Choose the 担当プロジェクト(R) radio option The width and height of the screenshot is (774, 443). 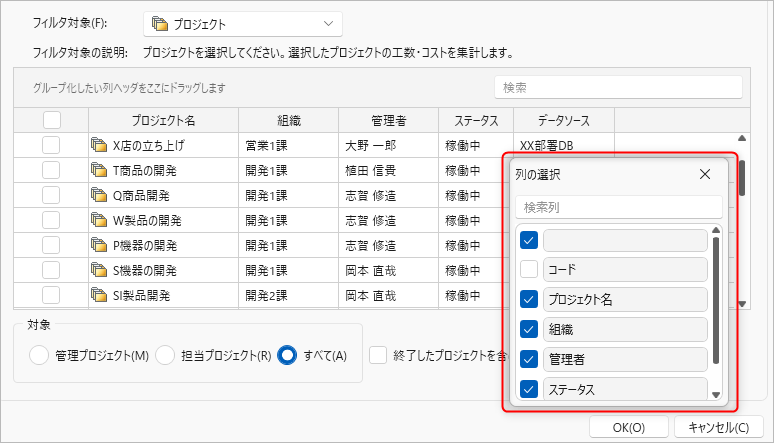coord(165,355)
